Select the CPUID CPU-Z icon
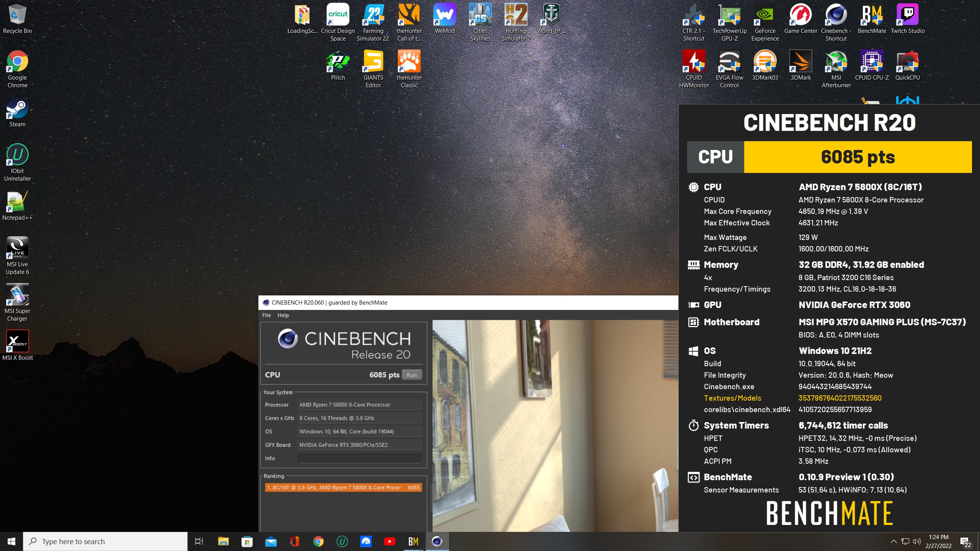The width and height of the screenshot is (980, 551). point(872,66)
